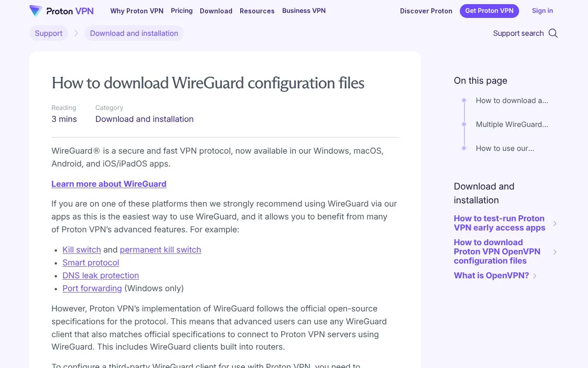Click chevron next to What is OpenVPN?
This screenshot has height=368, width=588.
[535, 276]
